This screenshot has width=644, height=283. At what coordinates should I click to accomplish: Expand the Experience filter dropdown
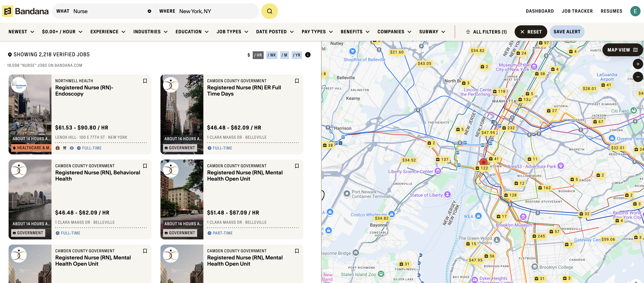click(x=107, y=32)
